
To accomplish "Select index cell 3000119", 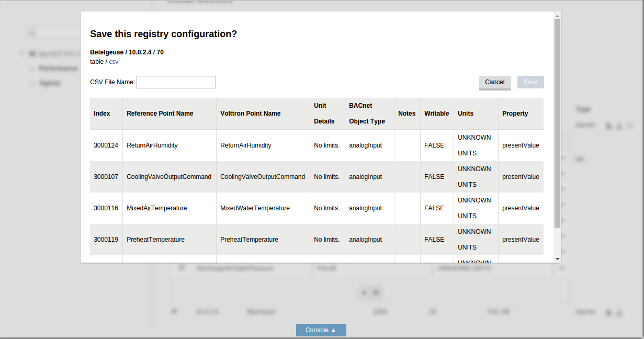I will 106,240.
